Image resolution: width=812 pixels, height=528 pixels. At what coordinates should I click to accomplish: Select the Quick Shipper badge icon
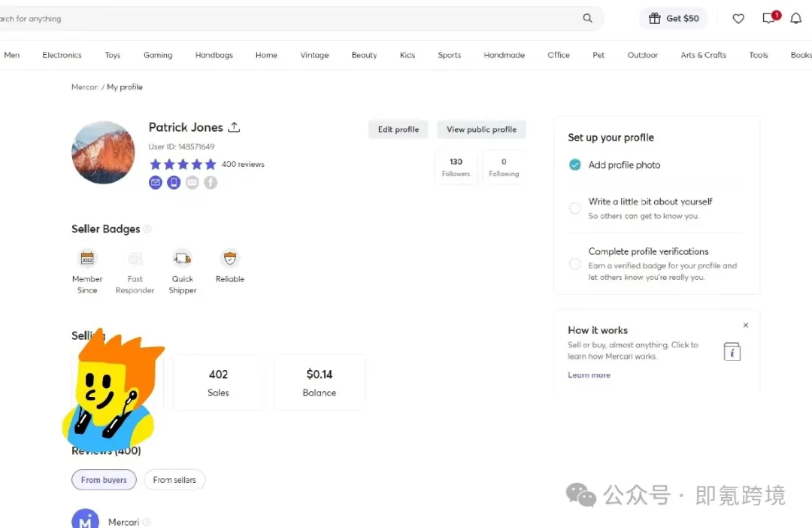pyautogui.click(x=182, y=258)
